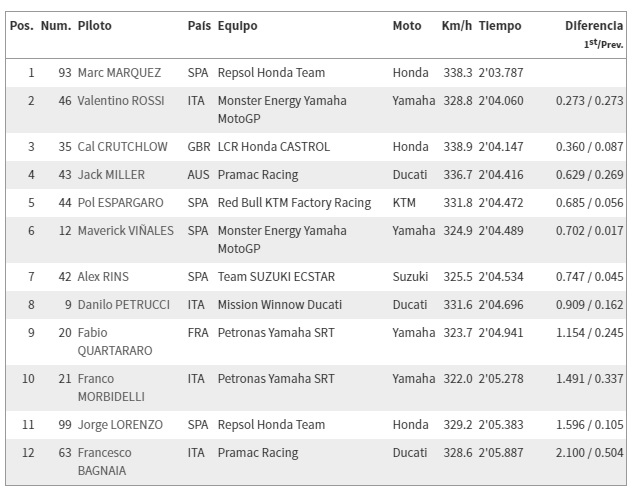The height and width of the screenshot is (494, 635).
Task: Select Marc MARQUEZ rider name
Action: (x=119, y=72)
